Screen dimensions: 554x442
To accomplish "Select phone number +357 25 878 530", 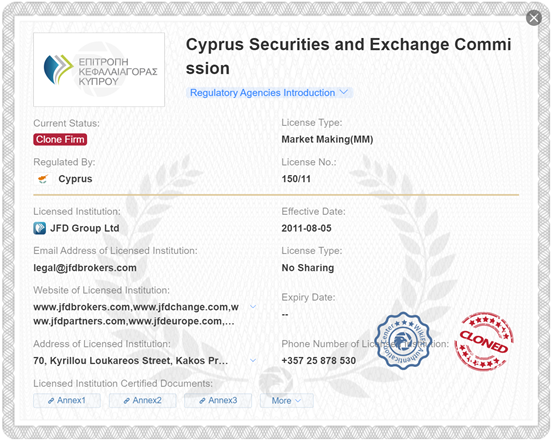I will 319,360.
